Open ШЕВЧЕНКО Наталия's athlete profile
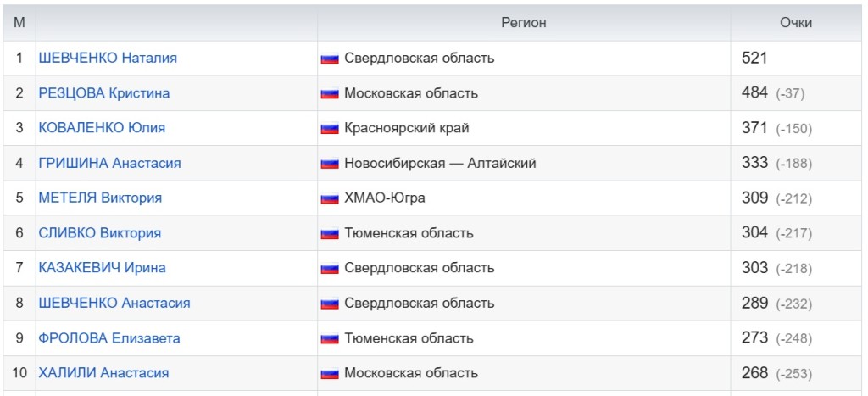The image size is (868, 396). [x=108, y=59]
